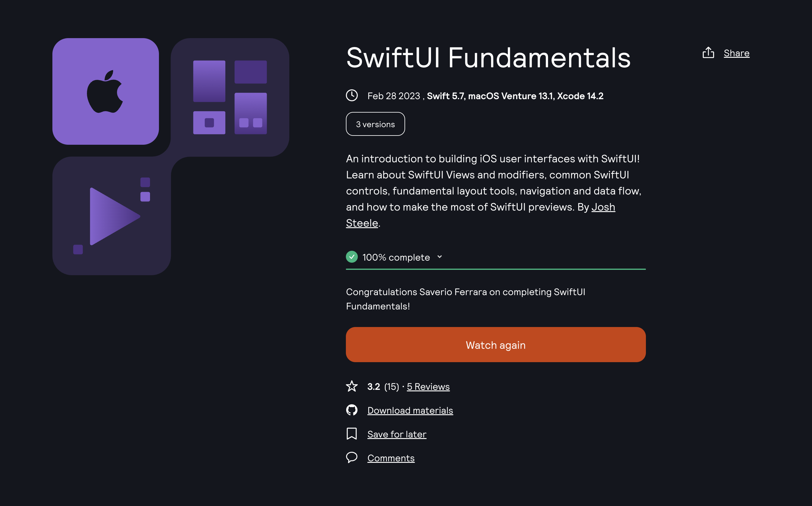Viewport: 812px width, 506px height.
Task: Click the SwiftUI Fundamentals title
Action: [488, 57]
